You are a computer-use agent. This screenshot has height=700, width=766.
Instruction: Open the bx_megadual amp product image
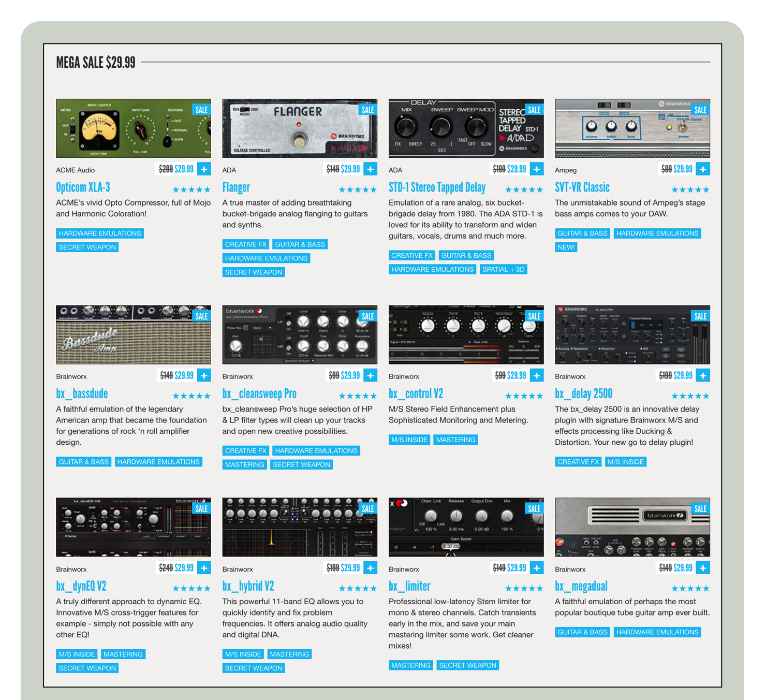pos(632,527)
